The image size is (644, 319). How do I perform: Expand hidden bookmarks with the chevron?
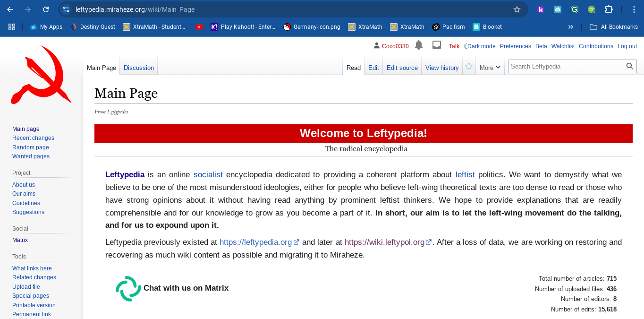point(570,27)
